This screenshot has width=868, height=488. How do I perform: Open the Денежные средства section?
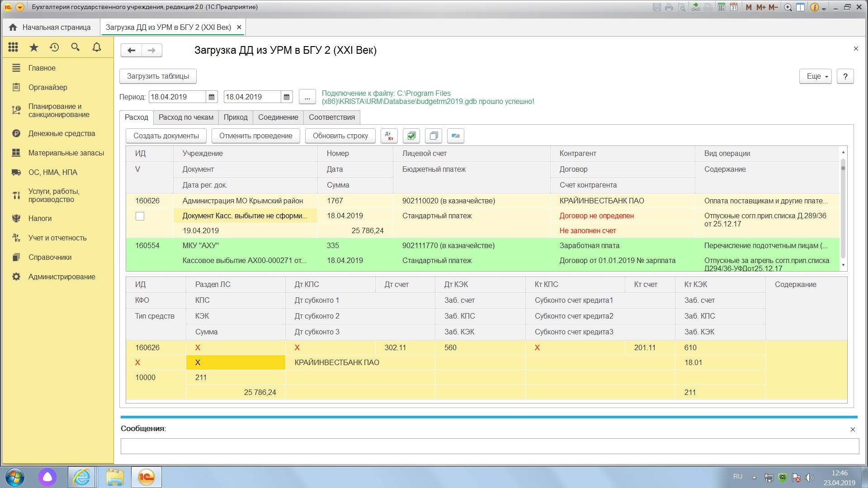58,133
